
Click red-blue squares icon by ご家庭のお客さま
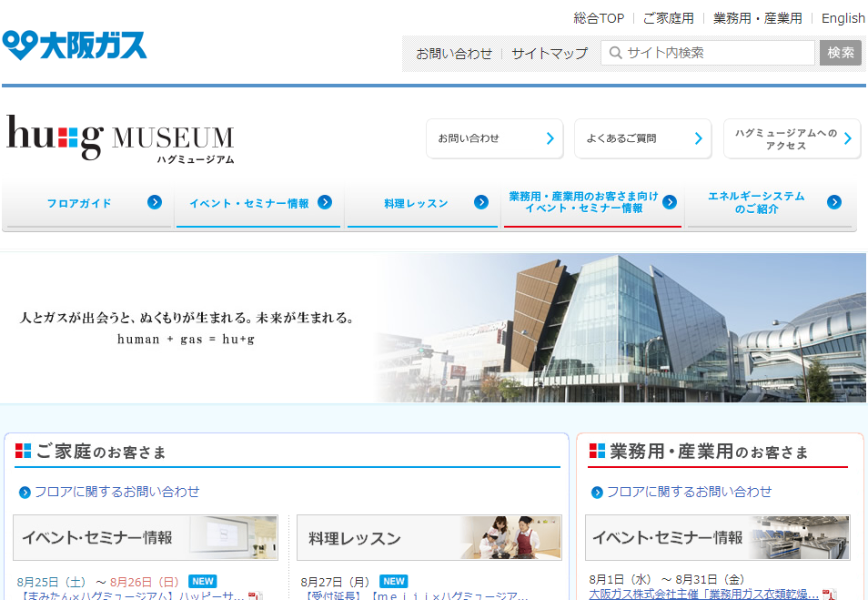pos(23,451)
